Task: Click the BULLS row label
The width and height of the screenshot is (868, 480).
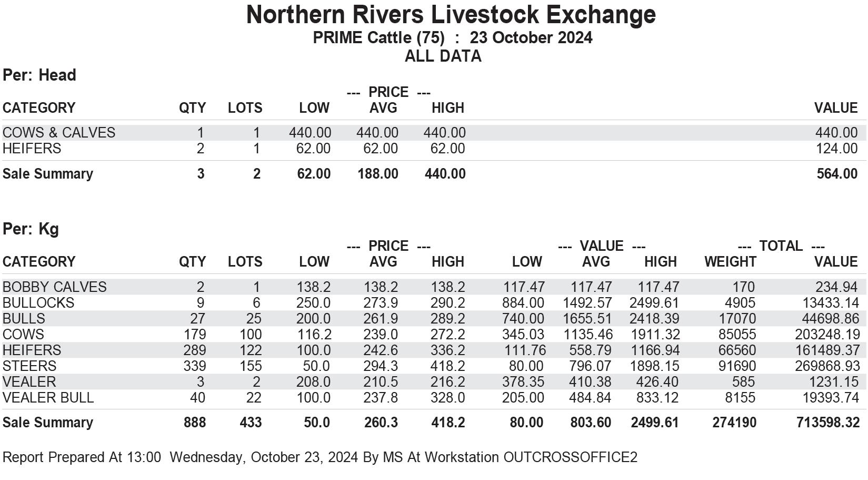Action: click(24, 319)
